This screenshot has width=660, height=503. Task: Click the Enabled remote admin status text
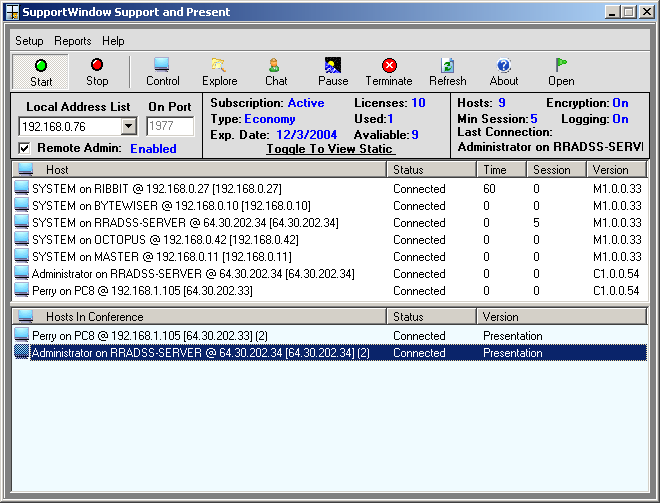click(153, 148)
